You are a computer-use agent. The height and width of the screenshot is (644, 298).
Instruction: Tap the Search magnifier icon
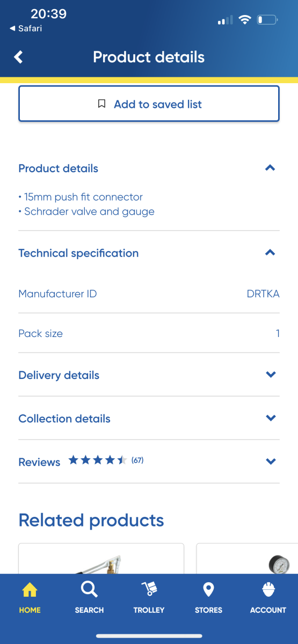tap(89, 590)
